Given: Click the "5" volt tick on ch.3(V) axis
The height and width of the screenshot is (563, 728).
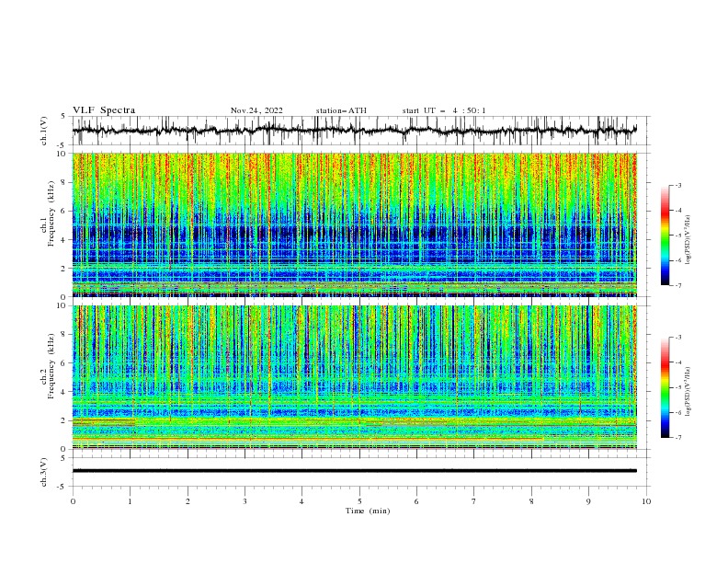Looking at the screenshot, I should tap(63, 457).
